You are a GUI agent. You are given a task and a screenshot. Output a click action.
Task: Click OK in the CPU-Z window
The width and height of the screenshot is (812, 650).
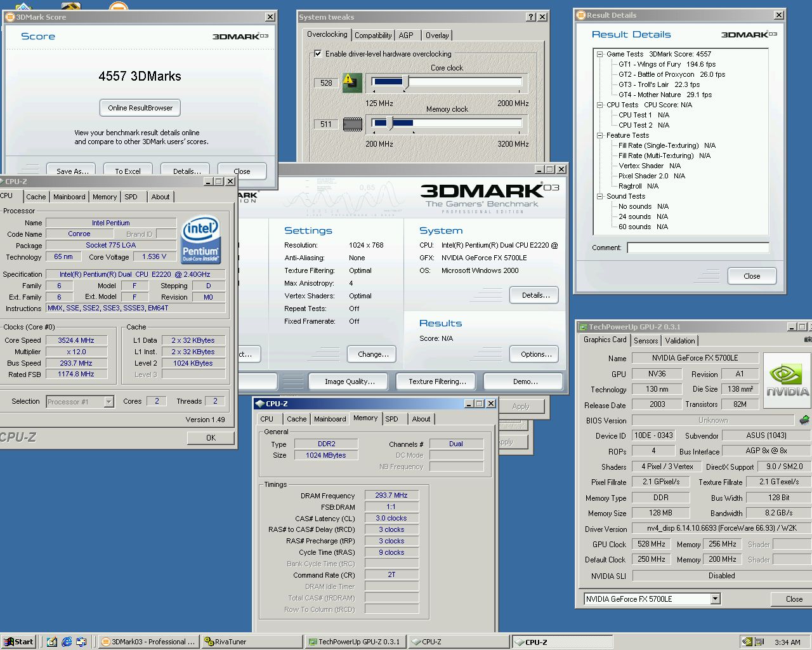(211, 438)
